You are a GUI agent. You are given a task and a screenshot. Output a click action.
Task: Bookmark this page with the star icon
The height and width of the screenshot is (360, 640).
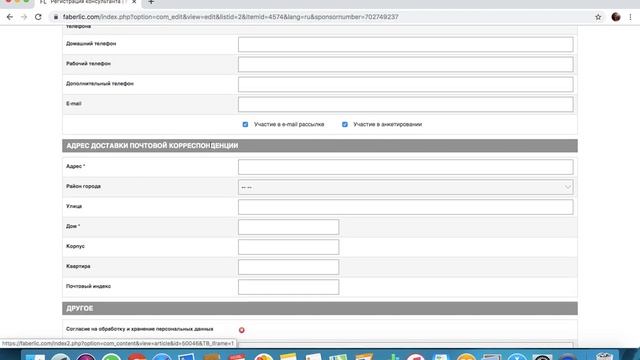point(598,17)
